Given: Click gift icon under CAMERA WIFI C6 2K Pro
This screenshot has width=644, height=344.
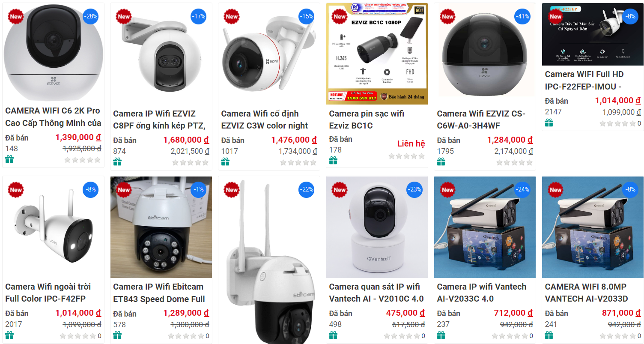Looking at the screenshot, I should pos(9,159).
